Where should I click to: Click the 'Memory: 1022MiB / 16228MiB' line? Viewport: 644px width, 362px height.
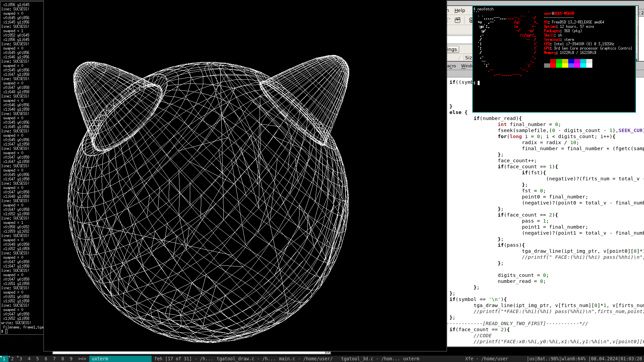(x=570, y=53)
